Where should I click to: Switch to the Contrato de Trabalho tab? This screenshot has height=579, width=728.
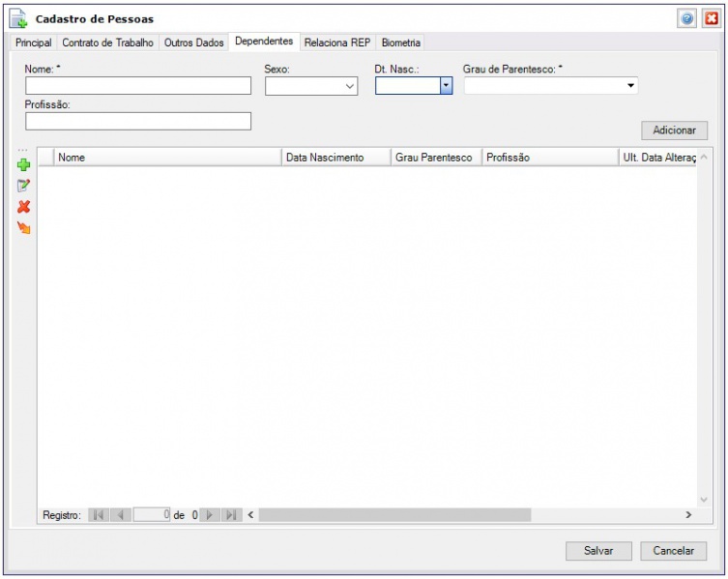(x=107, y=43)
